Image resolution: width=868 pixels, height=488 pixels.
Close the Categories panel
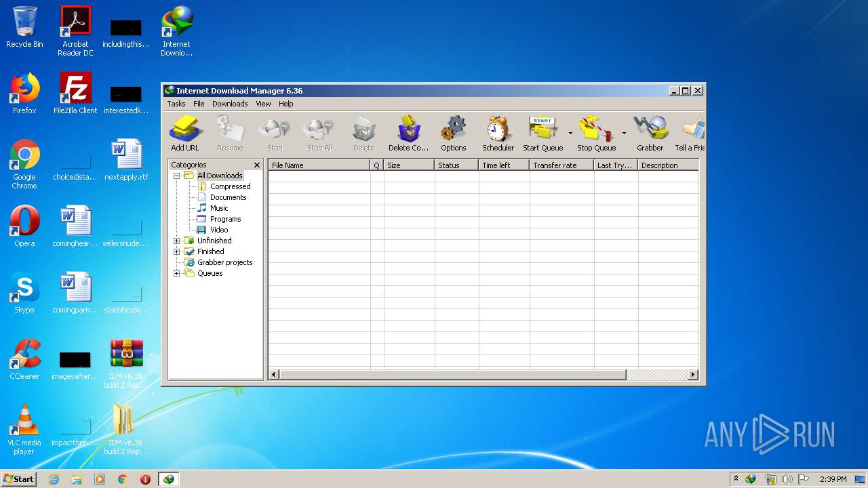point(257,165)
